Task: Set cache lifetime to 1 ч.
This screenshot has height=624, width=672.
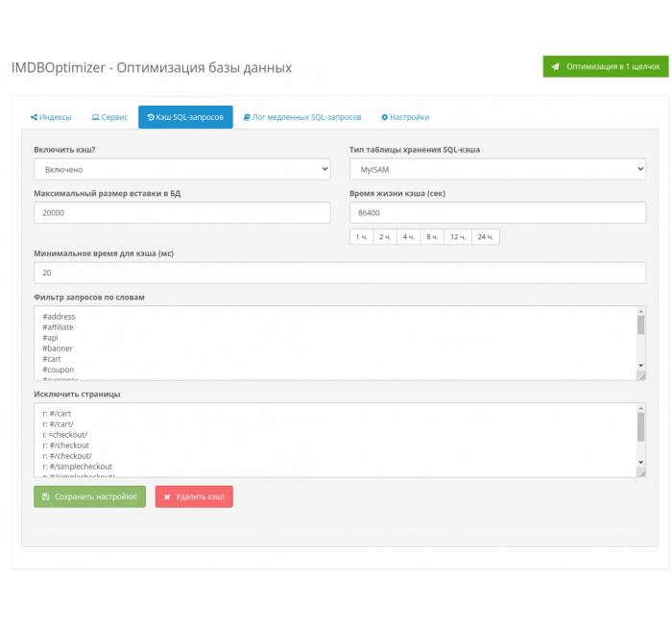Action: coord(362,237)
